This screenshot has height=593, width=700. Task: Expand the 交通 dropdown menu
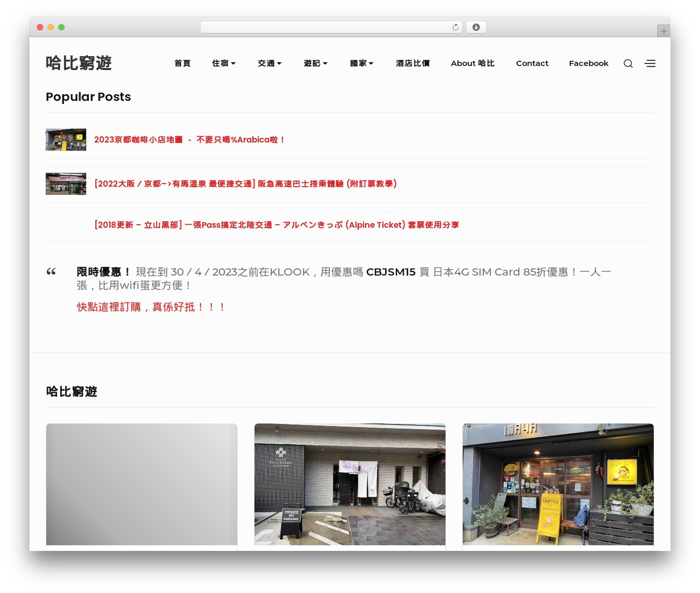[270, 63]
